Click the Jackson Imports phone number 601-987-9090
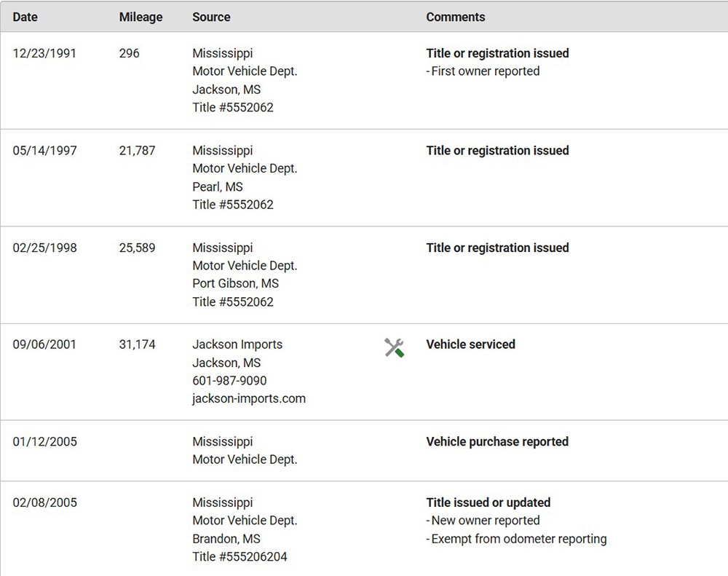 pos(229,380)
